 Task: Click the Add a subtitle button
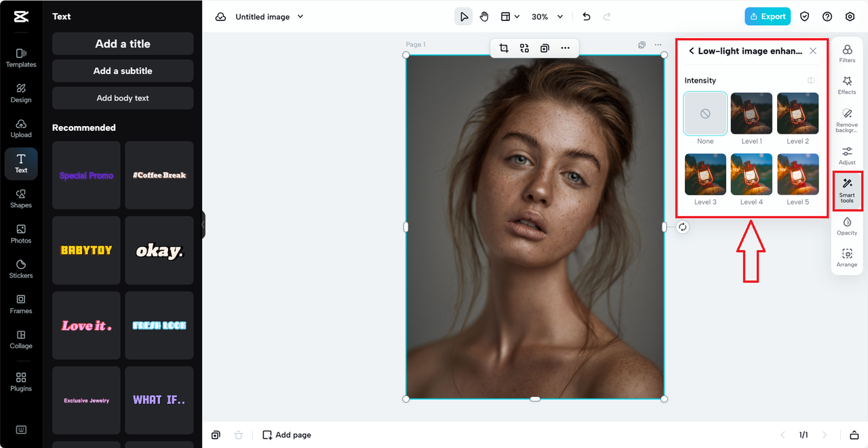point(123,70)
